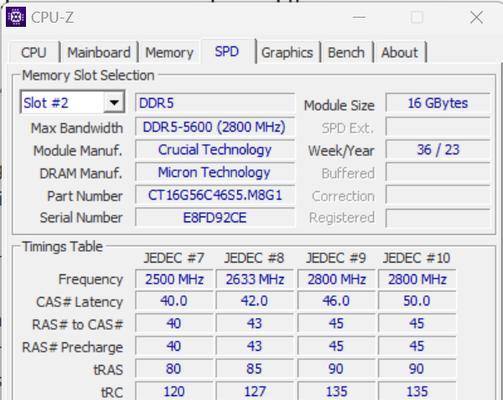This screenshot has height=400, width=503.
Task: Switch to the CPU tab
Action: 34,52
